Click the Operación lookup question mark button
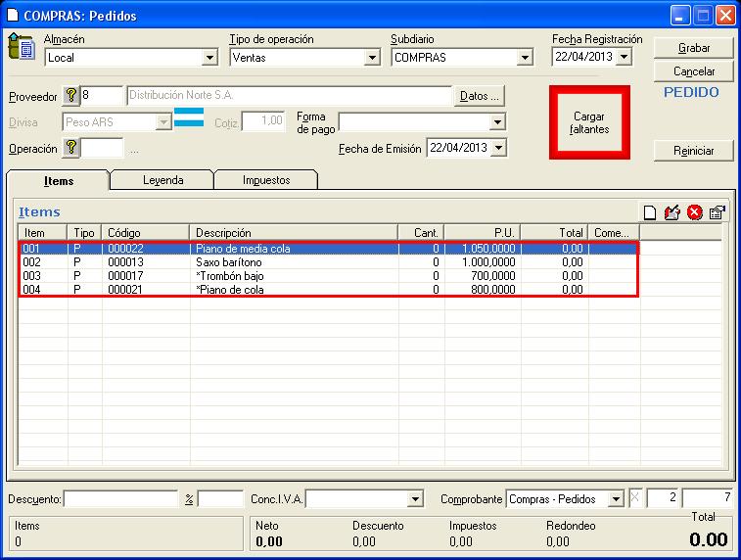This screenshot has width=741, height=560. [x=70, y=149]
